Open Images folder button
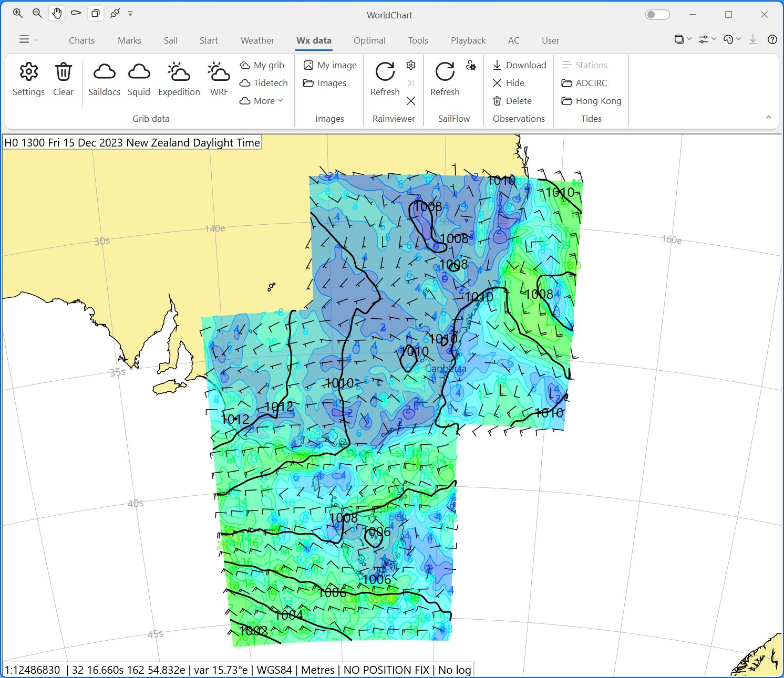Viewport: 784px width, 678px height. pyautogui.click(x=325, y=83)
